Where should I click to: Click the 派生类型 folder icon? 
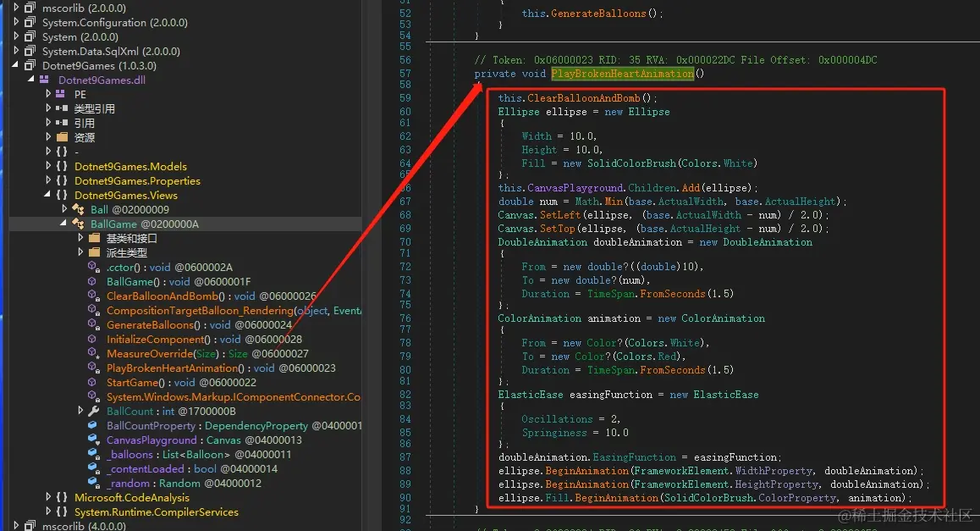(x=95, y=252)
